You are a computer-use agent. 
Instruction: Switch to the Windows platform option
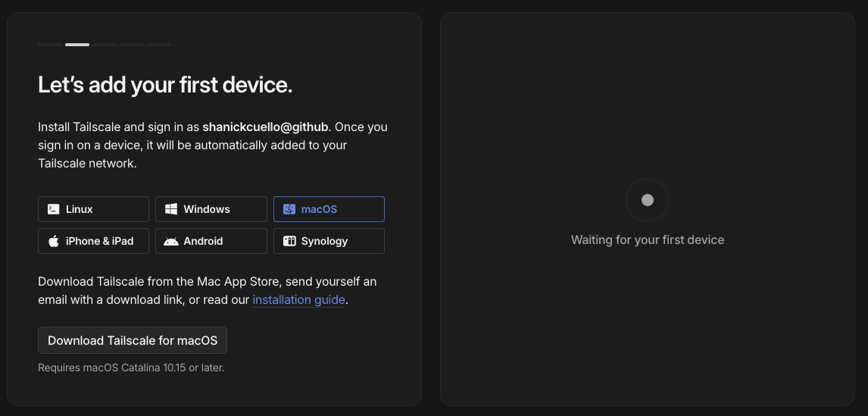[x=211, y=209]
